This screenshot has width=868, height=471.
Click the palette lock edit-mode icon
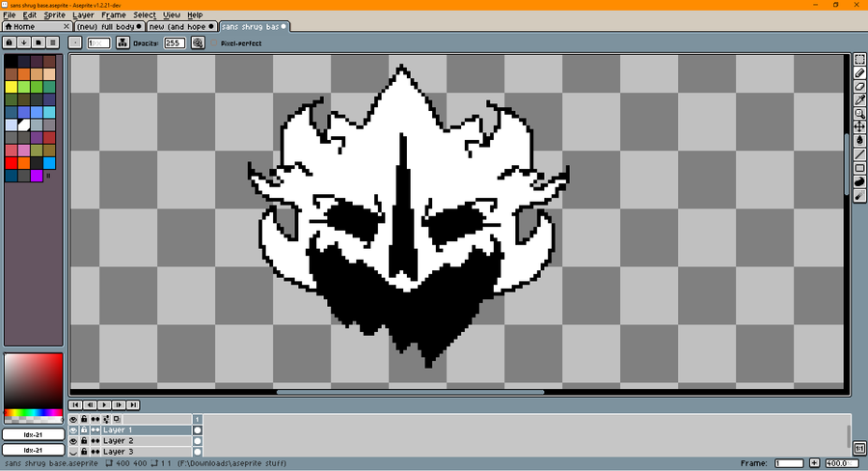10,42
